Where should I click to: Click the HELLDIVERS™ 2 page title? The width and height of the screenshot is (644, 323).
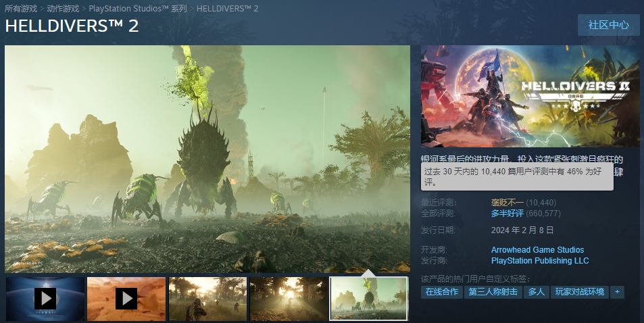(72, 26)
